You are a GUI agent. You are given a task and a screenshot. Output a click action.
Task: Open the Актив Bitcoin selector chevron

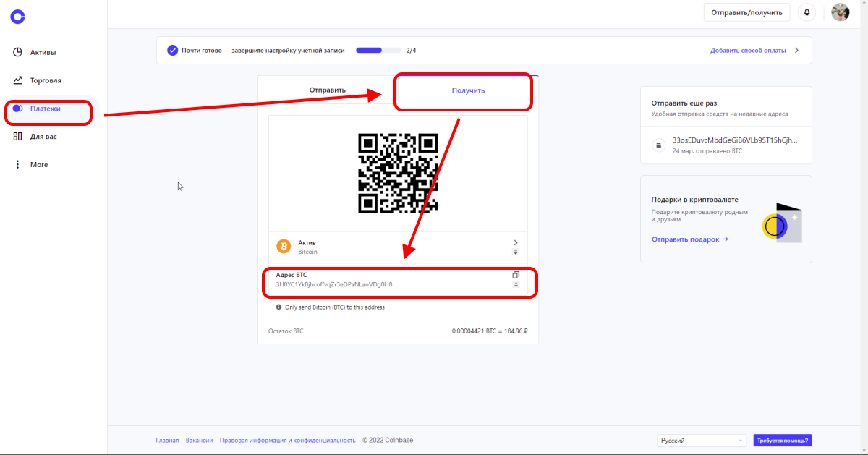point(516,242)
